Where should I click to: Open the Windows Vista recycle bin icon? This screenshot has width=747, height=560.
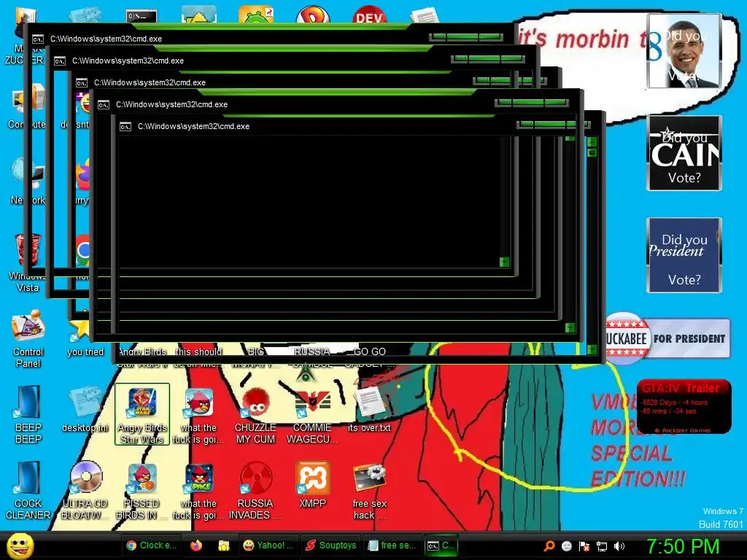28,262
